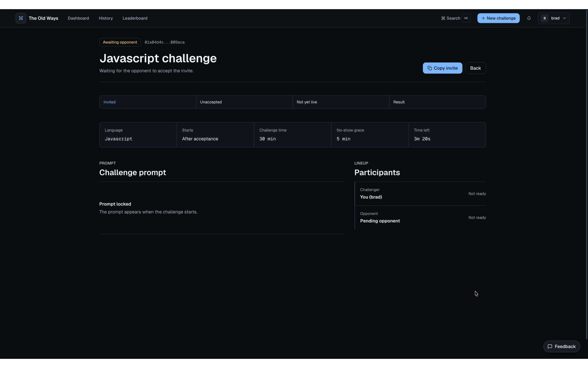Expand the brad account chevron
Image resolution: width=588 pixels, height=368 pixels.
coord(564,18)
